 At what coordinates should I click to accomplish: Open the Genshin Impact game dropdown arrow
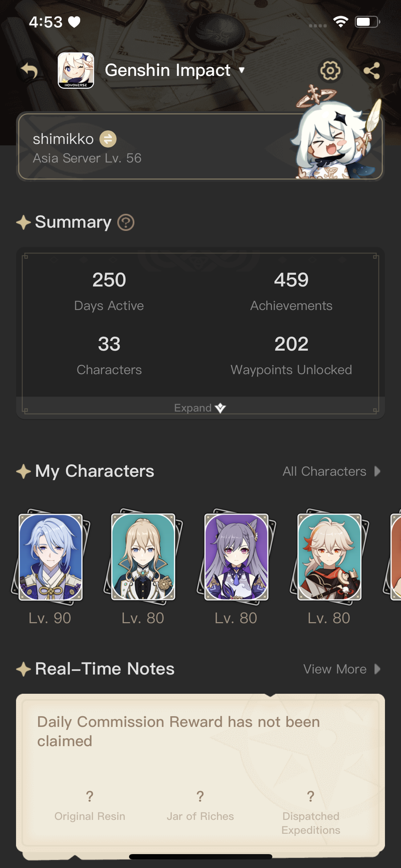click(x=242, y=70)
